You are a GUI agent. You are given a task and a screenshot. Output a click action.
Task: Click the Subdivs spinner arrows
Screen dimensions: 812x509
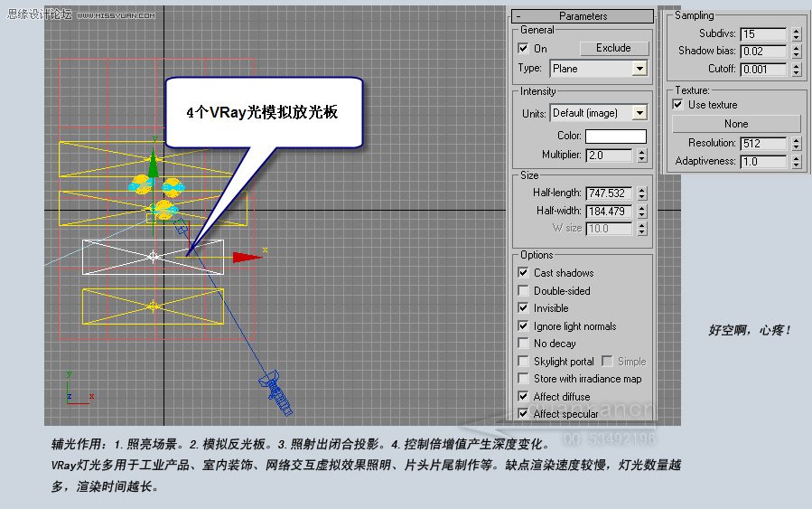(x=797, y=34)
